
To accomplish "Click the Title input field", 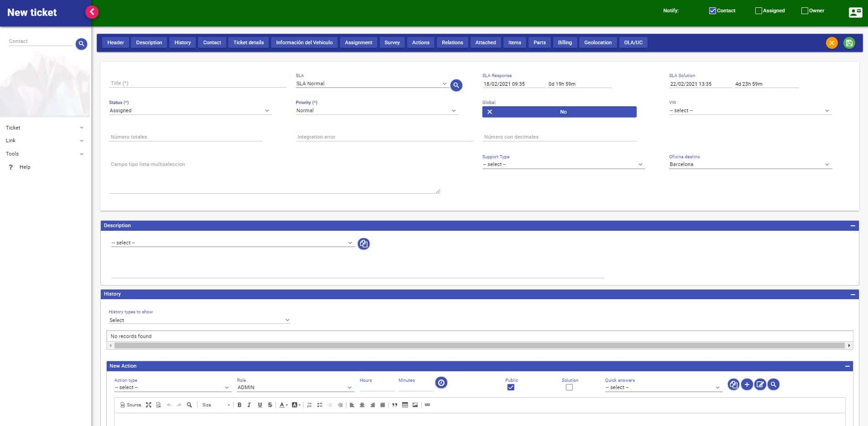I will [197, 83].
